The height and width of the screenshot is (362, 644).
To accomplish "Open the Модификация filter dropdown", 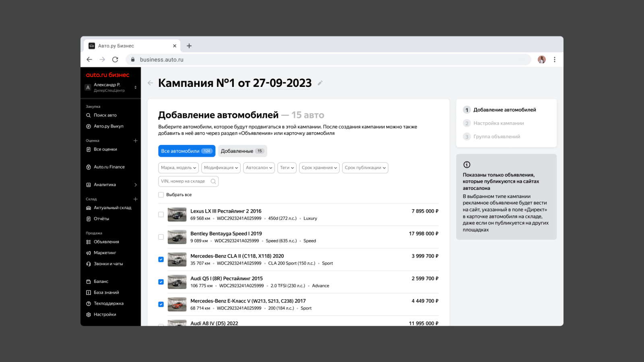I will 221,168.
